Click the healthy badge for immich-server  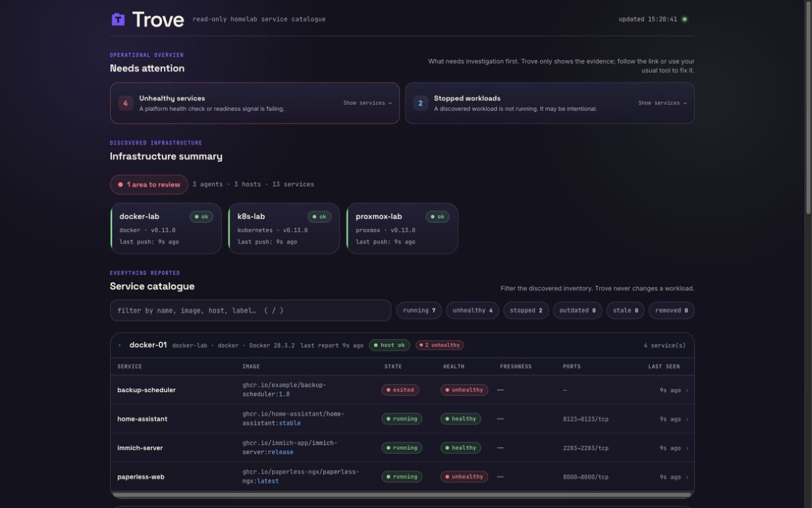point(461,448)
